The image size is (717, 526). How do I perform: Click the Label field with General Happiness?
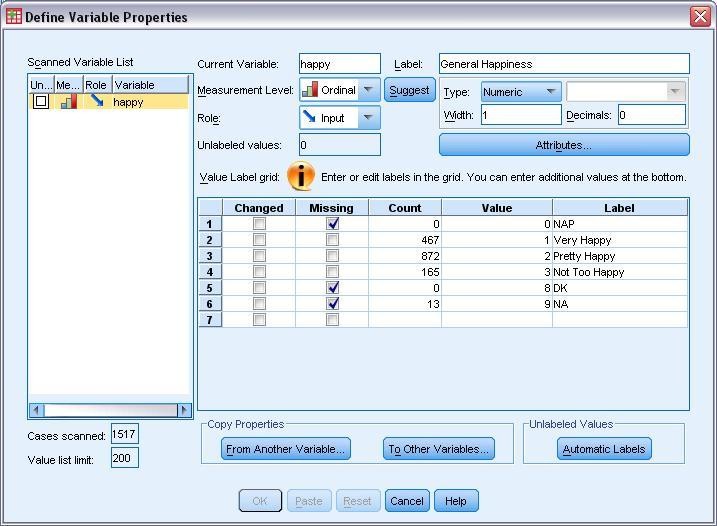click(x=564, y=64)
